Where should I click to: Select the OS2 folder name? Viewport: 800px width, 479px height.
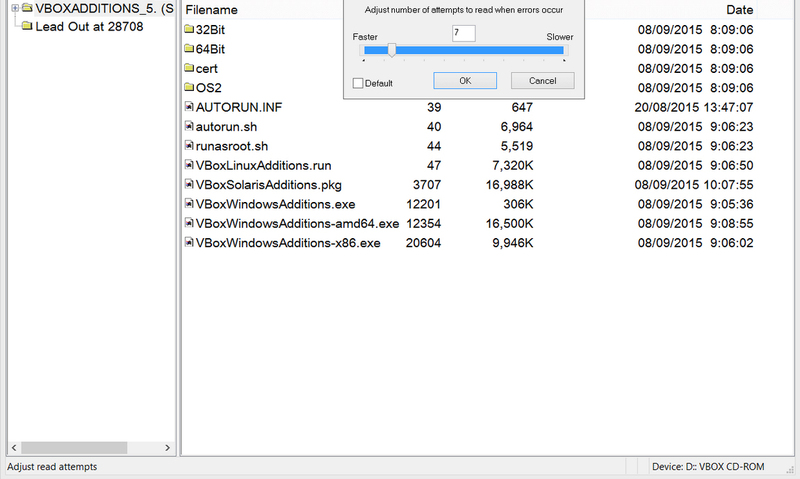[209, 88]
